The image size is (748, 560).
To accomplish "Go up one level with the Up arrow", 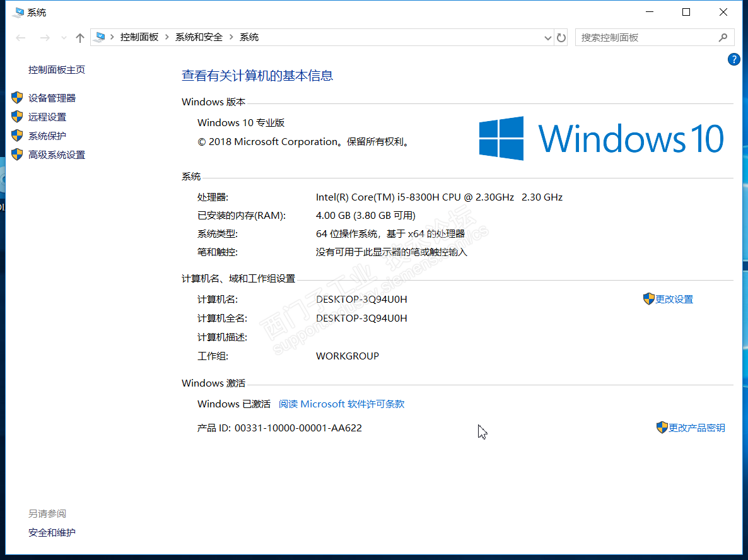I will 79,38.
